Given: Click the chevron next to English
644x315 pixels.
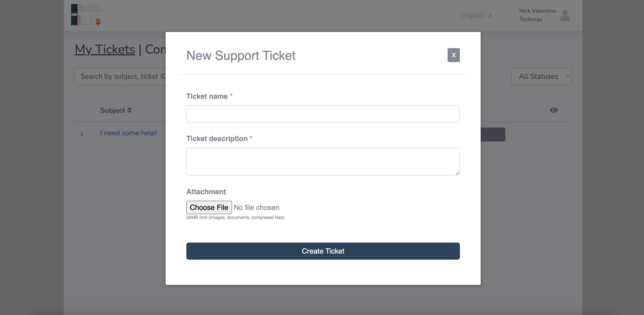Looking at the screenshot, I should [x=490, y=15].
